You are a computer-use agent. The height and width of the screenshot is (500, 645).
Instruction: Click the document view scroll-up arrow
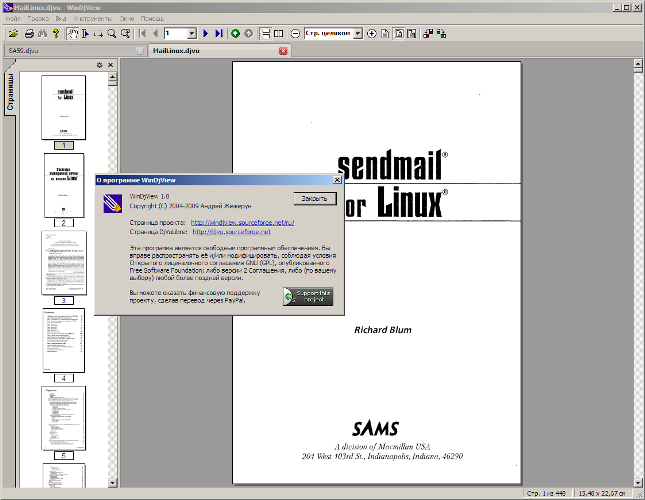click(x=638, y=63)
